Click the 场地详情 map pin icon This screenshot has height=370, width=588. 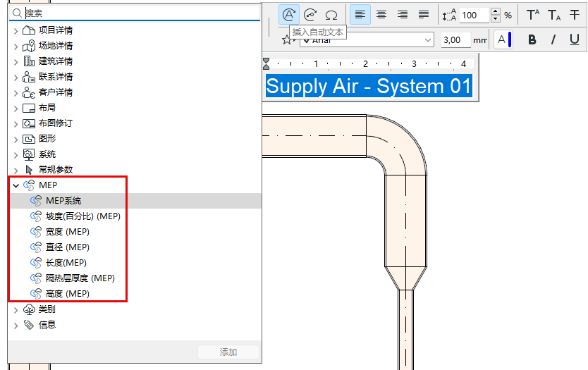click(29, 46)
